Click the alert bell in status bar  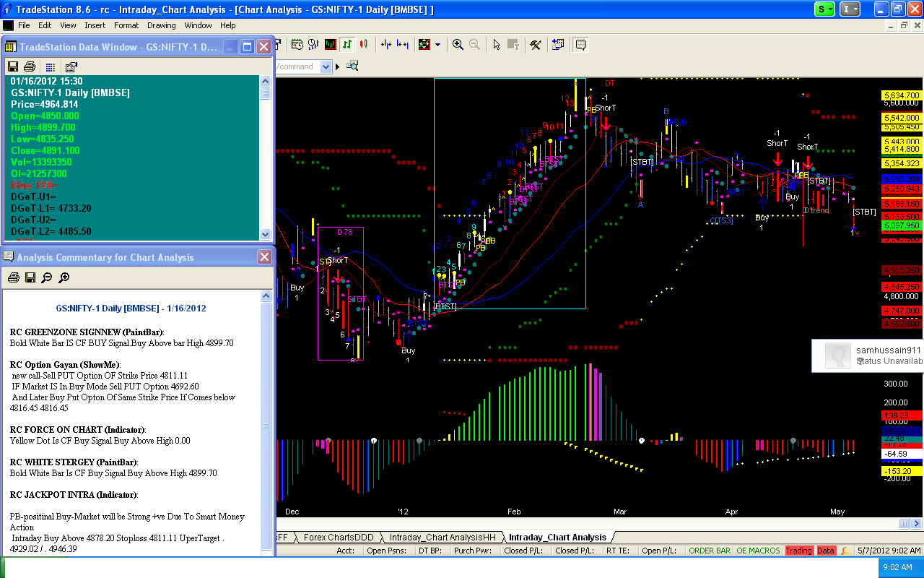(845, 551)
